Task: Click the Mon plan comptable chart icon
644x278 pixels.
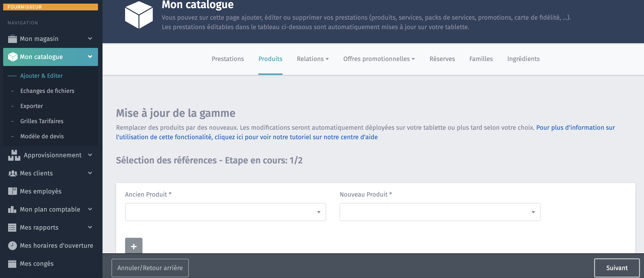Action: point(12,210)
